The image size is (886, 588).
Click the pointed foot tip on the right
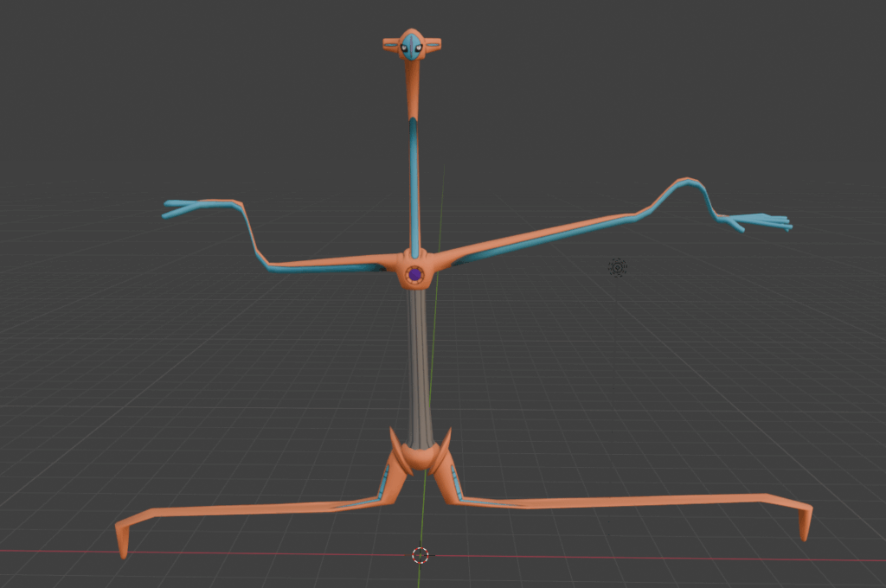click(x=806, y=525)
